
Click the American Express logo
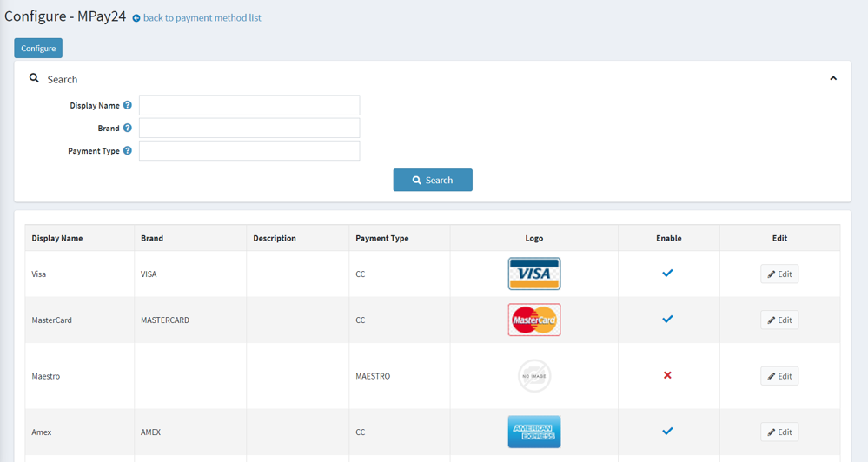click(x=534, y=432)
